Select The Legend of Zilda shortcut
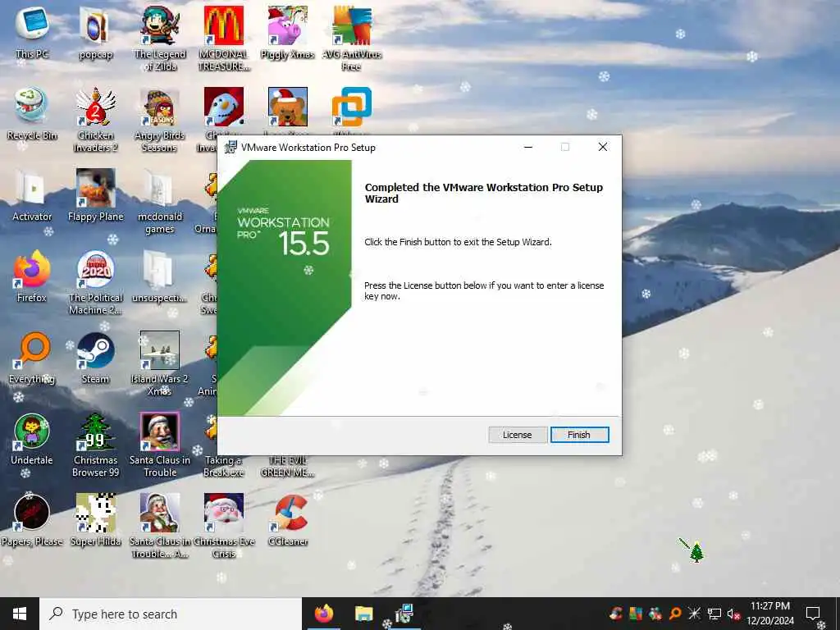Viewport: 840px width, 630px height. point(160,39)
